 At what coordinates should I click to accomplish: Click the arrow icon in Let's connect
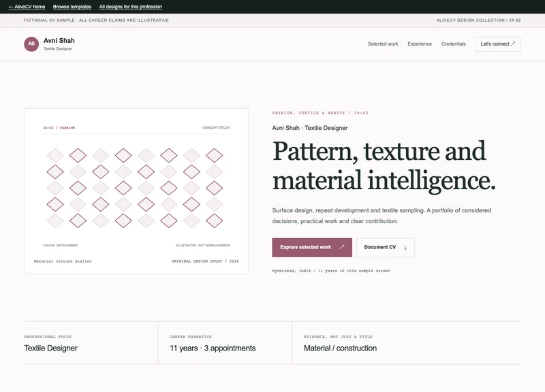coord(513,44)
